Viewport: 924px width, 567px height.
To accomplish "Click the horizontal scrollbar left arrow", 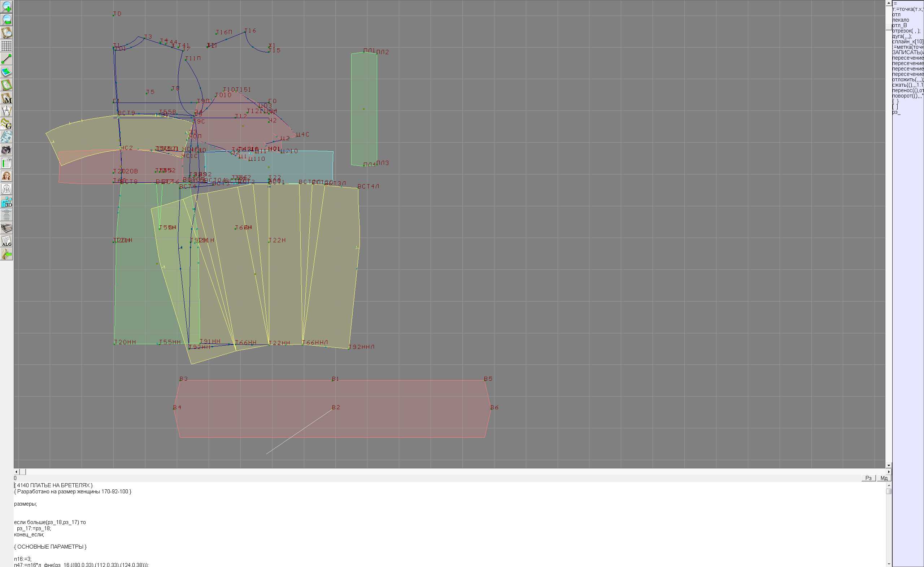I will [16, 472].
